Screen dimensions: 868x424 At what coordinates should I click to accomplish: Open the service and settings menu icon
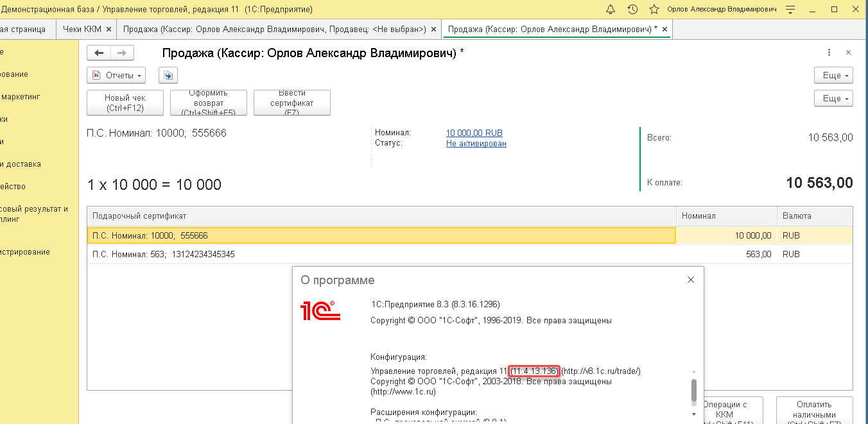tap(790, 9)
